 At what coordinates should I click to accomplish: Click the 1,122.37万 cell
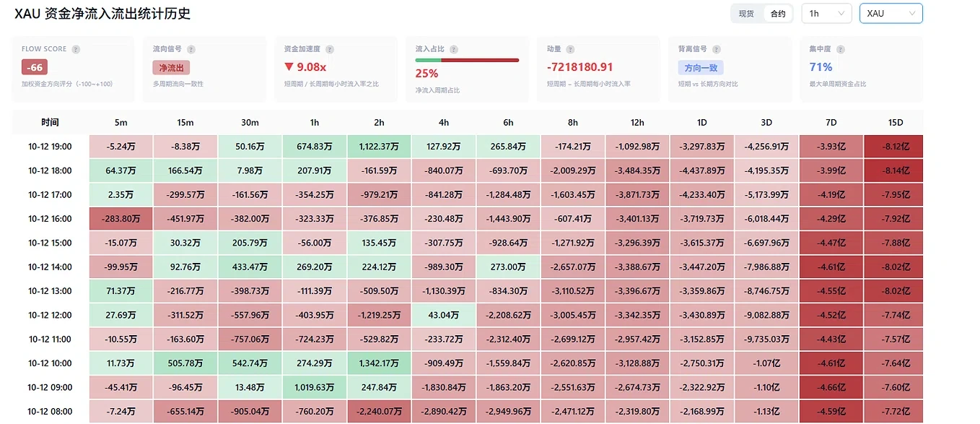(x=380, y=147)
